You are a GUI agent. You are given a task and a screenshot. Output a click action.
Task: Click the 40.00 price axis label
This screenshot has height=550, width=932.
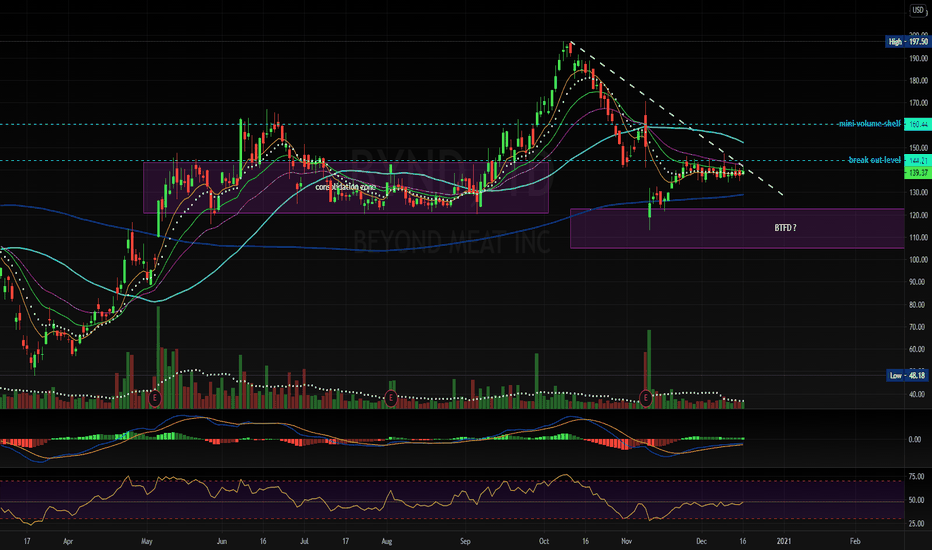(918, 394)
